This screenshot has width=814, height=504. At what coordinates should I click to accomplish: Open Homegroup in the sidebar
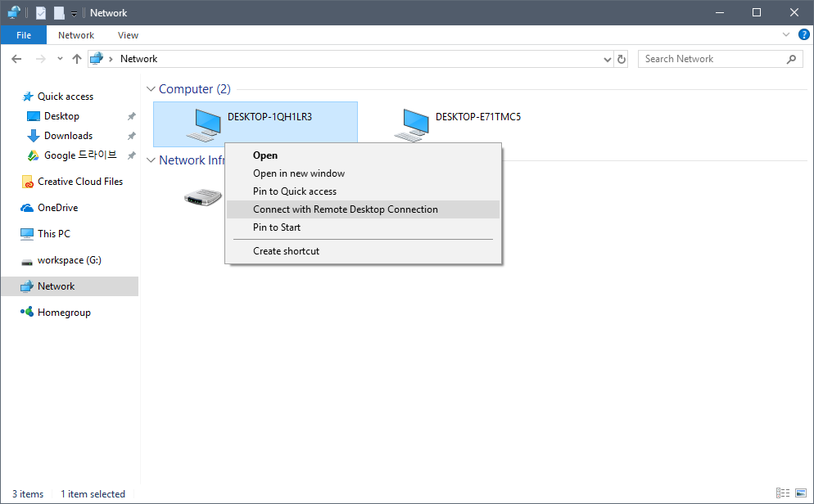[x=64, y=313]
